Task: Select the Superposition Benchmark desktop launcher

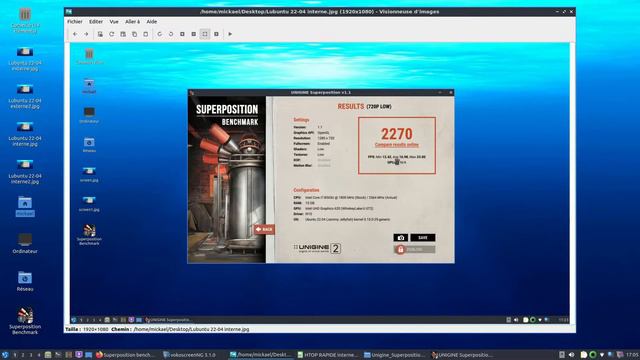Action: pos(25,321)
